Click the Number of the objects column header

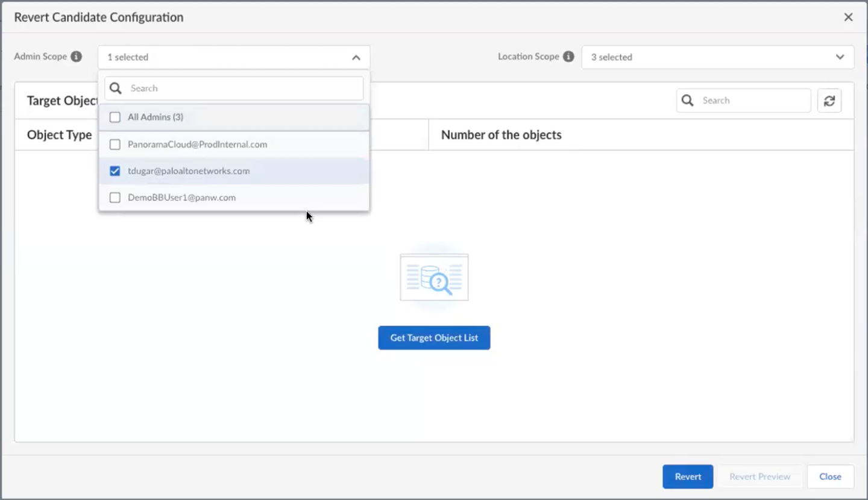pos(502,135)
